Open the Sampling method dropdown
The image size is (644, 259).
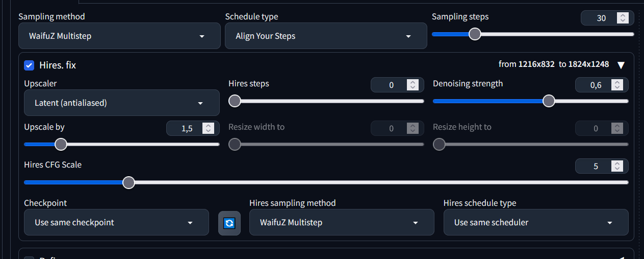pos(119,36)
